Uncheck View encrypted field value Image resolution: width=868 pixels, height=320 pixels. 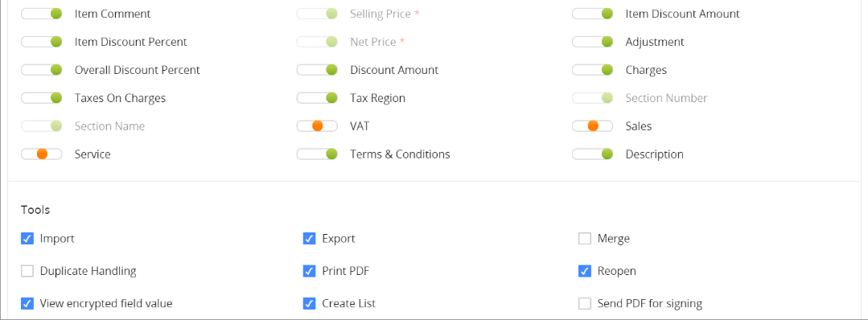(x=27, y=303)
